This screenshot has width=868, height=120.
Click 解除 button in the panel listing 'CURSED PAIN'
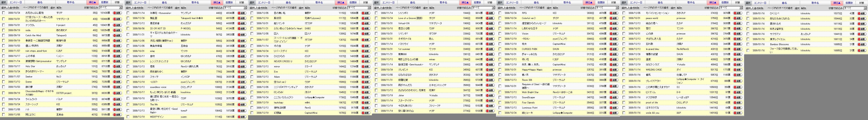click(556, 8)
